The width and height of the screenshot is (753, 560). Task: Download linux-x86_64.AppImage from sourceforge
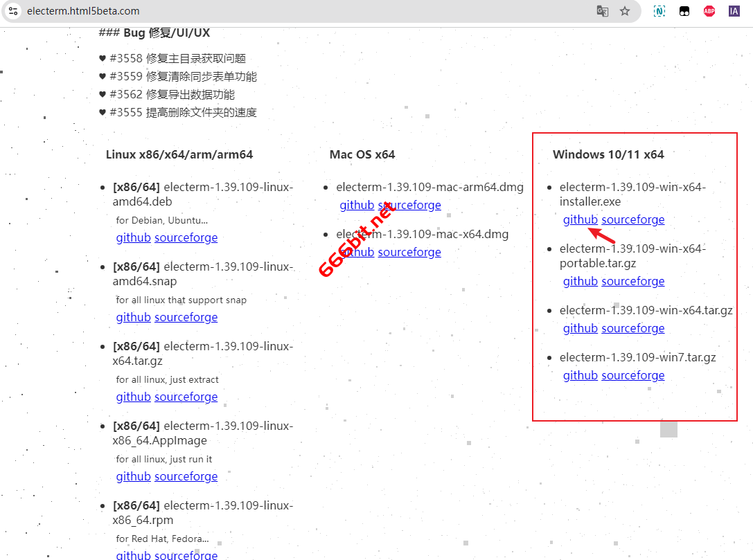(186, 476)
